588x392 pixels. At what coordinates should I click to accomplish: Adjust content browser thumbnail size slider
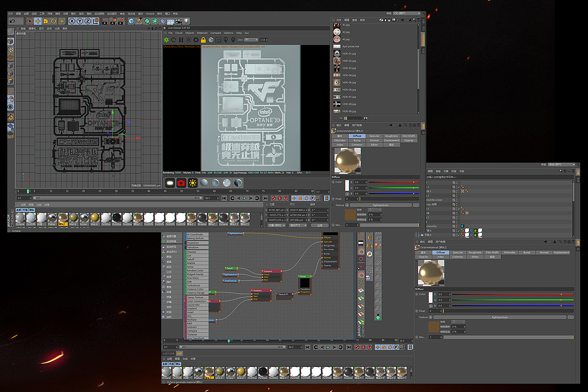pyautogui.click(x=353, y=118)
